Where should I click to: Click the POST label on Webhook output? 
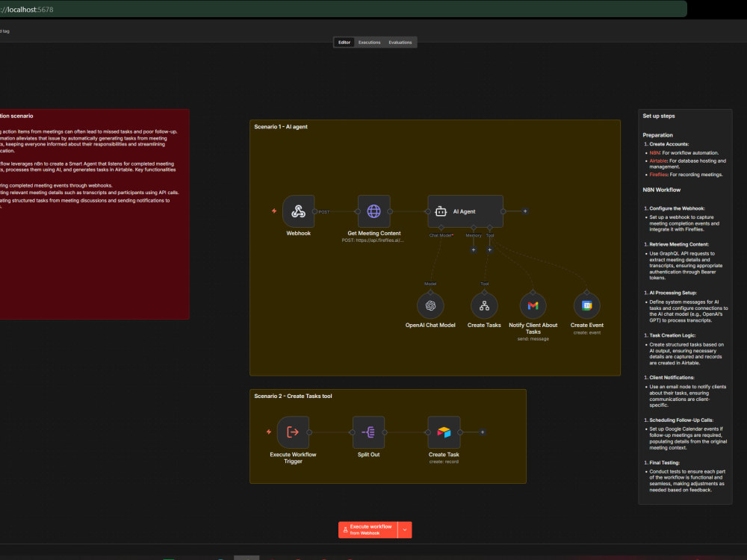324,212
